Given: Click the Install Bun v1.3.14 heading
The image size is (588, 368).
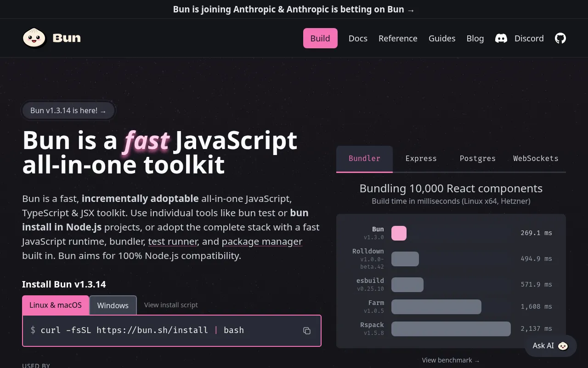Looking at the screenshot, I should click(64, 284).
